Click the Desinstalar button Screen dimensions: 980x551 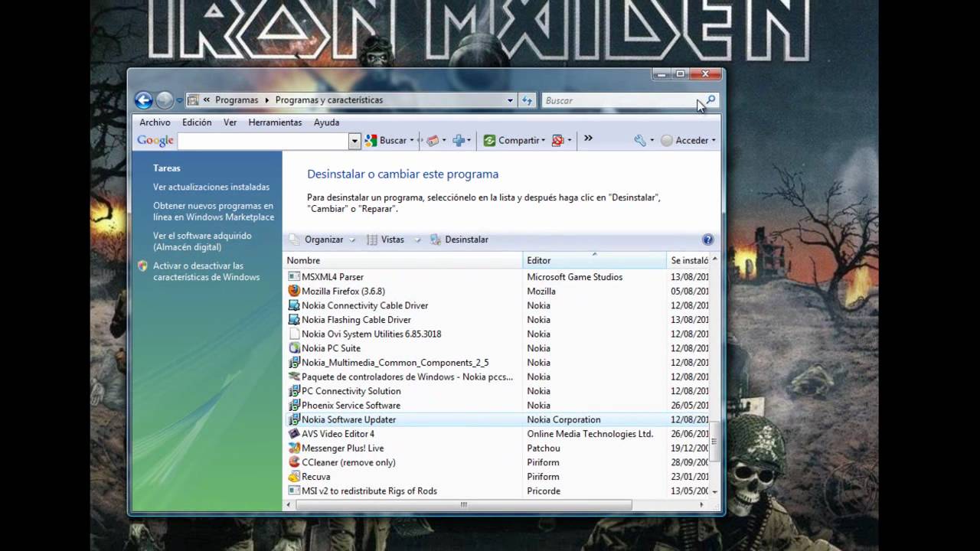click(459, 240)
